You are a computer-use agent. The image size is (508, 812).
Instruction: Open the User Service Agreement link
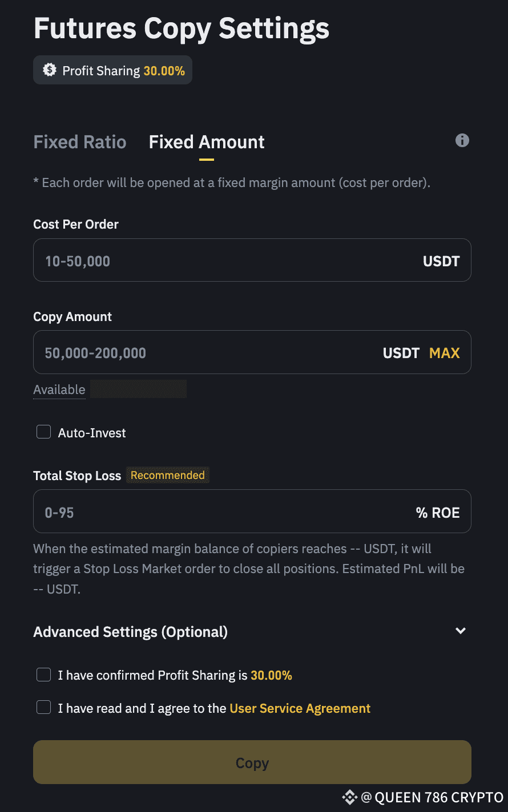click(300, 708)
